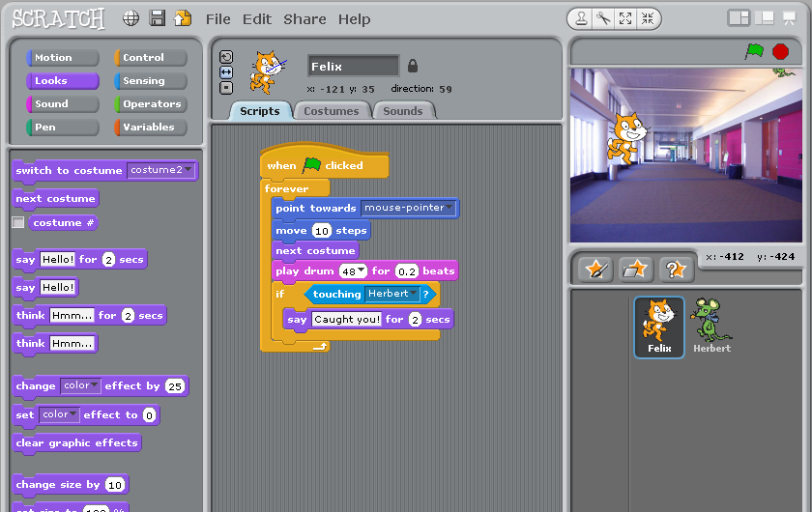Set rotation style to don't rotate

[226, 88]
